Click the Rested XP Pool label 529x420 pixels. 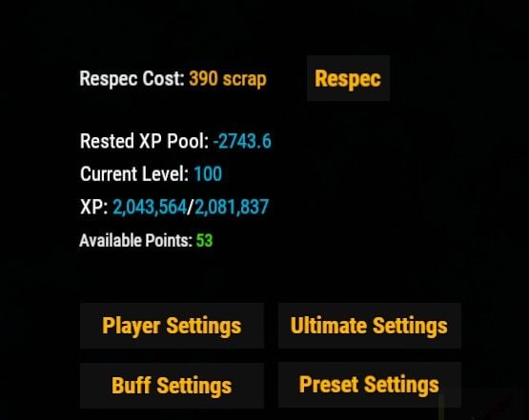(x=144, y=141)
